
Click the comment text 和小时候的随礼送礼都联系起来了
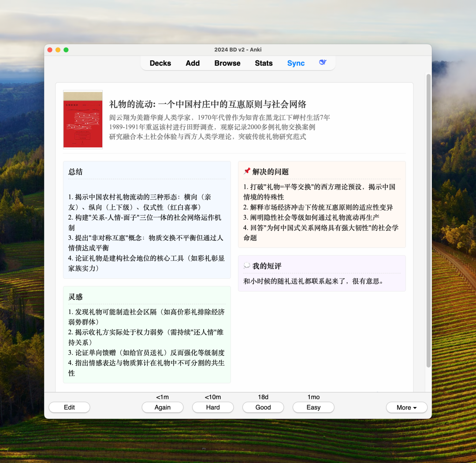pyautogui.click(x=313, y=281)
